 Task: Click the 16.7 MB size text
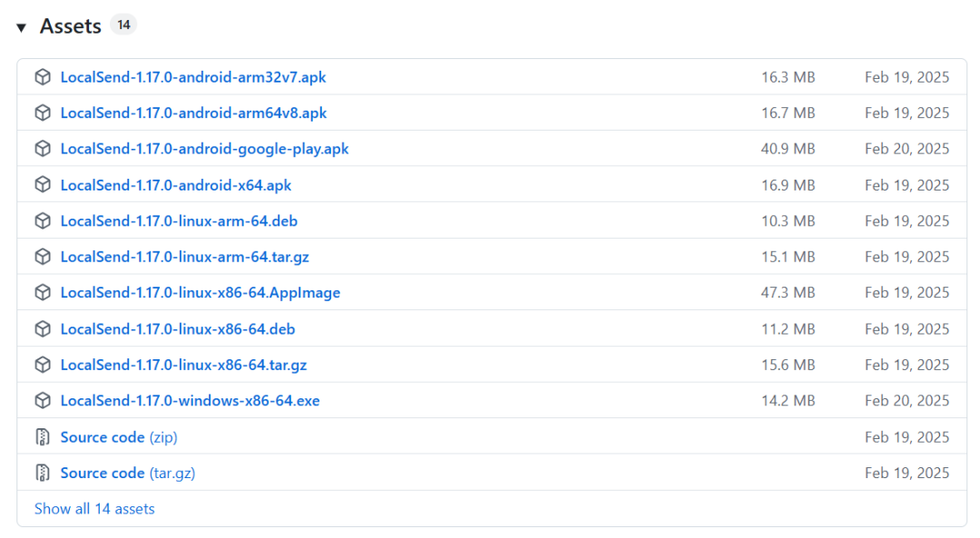click(x=789, y=112)
